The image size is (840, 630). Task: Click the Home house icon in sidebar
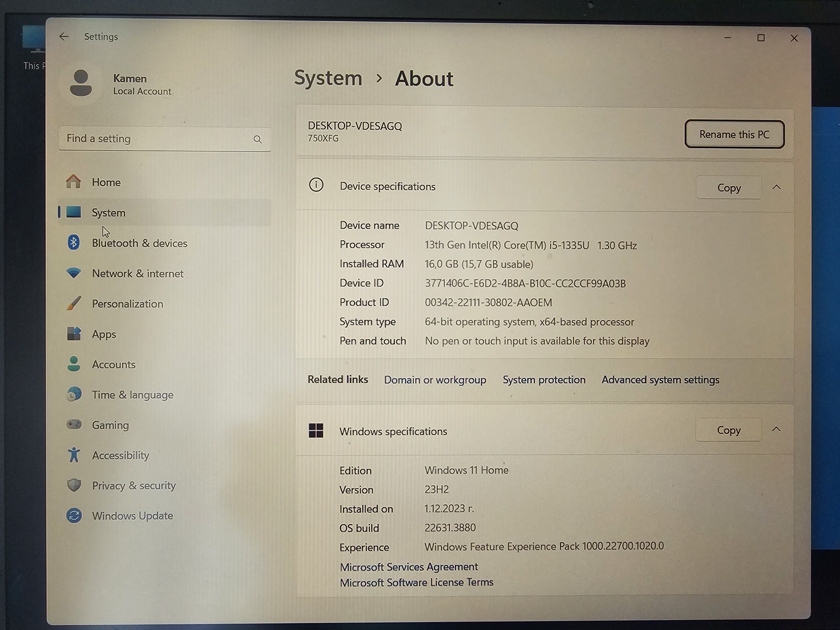point(73,181)
